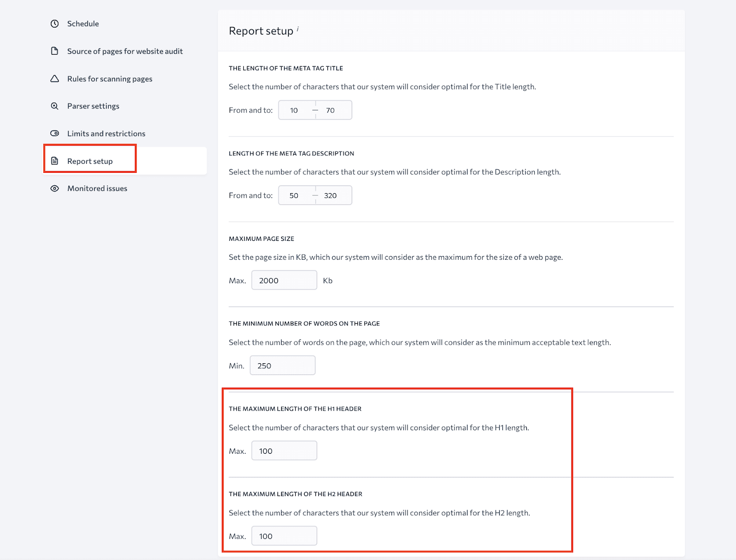
Task: Click the H2 header max length field
Action: pyautogui.click(x=284, y=536)
